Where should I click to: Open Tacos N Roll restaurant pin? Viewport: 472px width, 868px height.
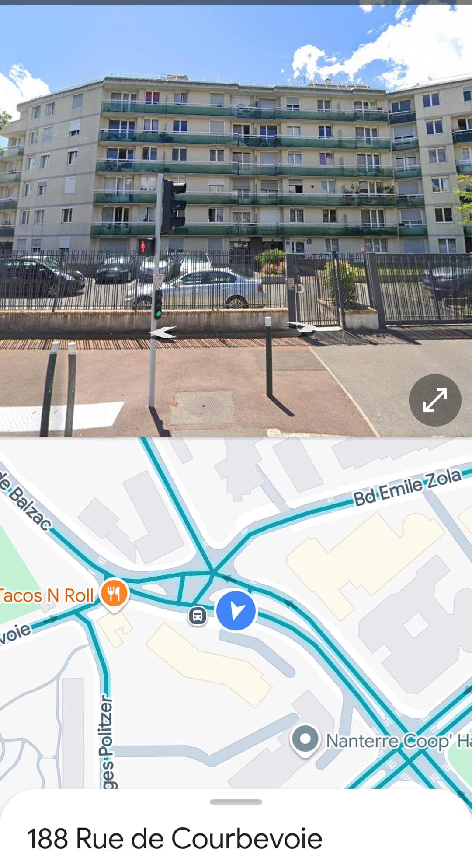[114, 594]
